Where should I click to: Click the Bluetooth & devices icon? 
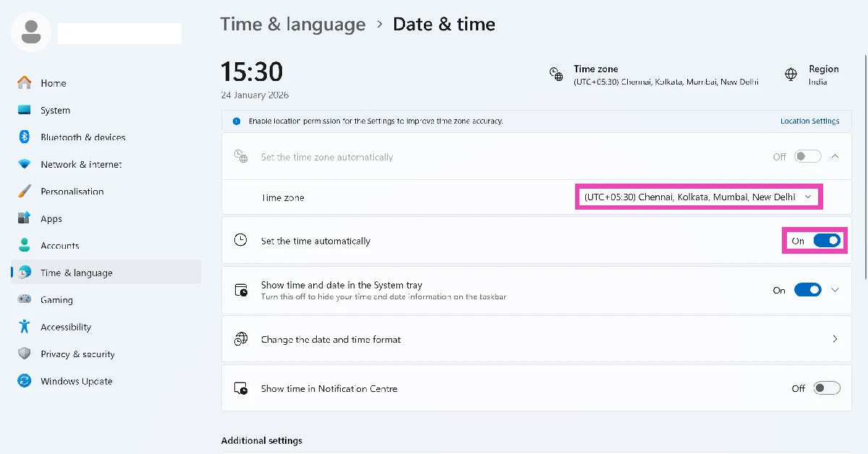(x=25, y=137)
